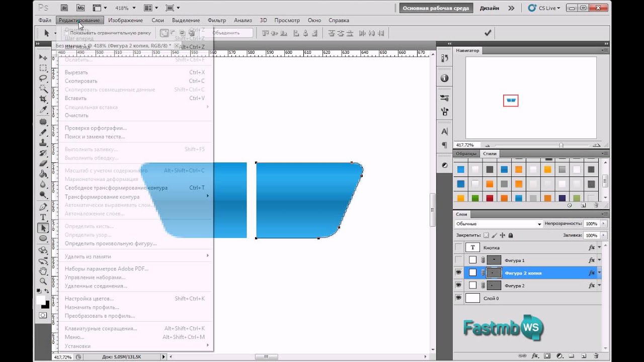
Task: Click the foreground color swatch
Action: (x=41, y=300)
